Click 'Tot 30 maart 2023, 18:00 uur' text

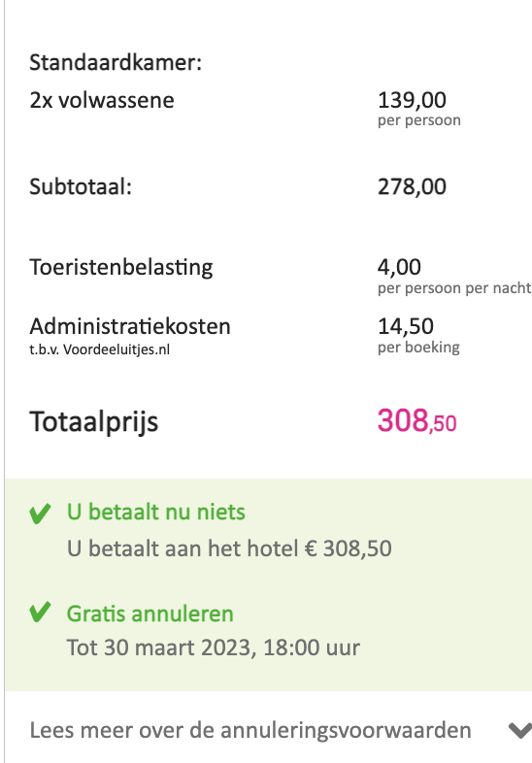pyautogui.click(x=214, y=647)
